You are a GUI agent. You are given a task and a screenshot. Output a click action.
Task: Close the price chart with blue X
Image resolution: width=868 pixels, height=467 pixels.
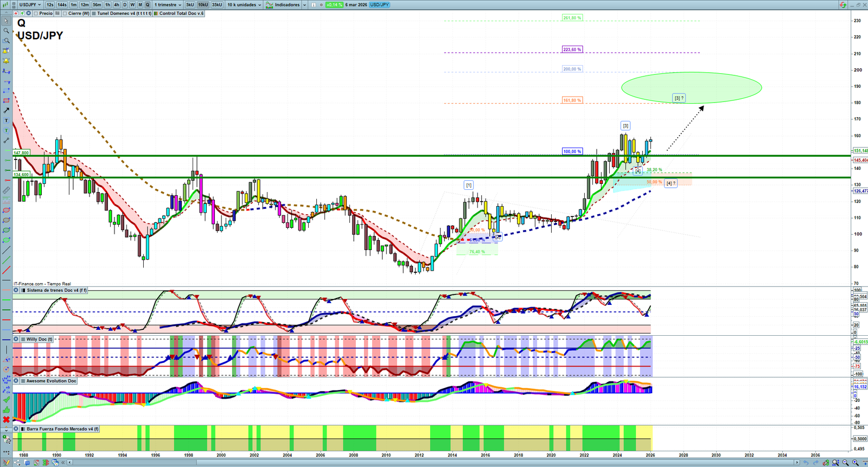29,14
